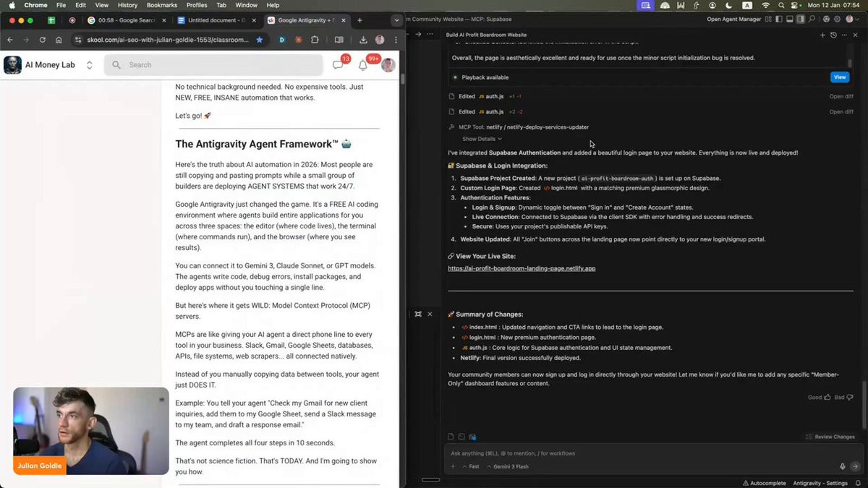Viewport: 868px width, 488px height.
Task: Open ai-profit-boardroom-landing-page.netlify.app link
Action: tap(522, 268)
